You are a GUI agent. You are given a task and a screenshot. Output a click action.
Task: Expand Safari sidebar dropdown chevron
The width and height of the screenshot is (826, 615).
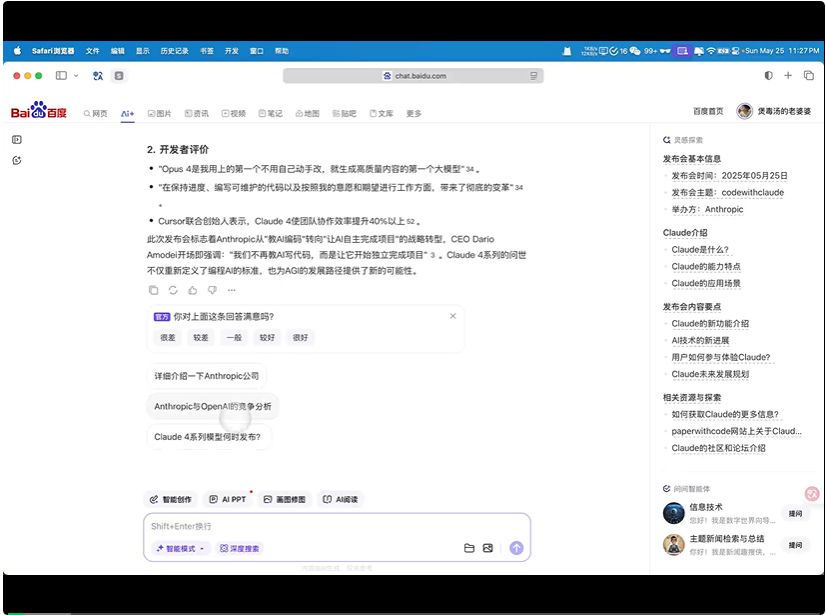[x=76, y=75]
